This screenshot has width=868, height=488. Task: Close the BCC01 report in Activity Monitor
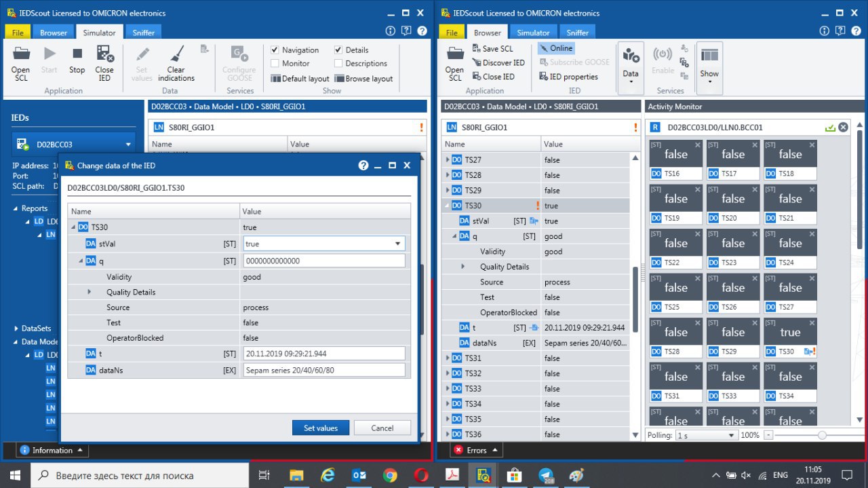point(843,127)
